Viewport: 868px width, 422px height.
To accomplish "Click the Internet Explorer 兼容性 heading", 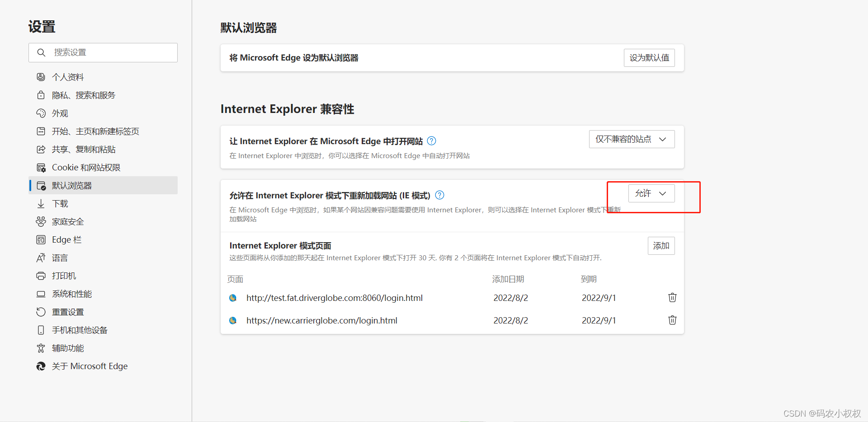I will (x=287, y=109).
